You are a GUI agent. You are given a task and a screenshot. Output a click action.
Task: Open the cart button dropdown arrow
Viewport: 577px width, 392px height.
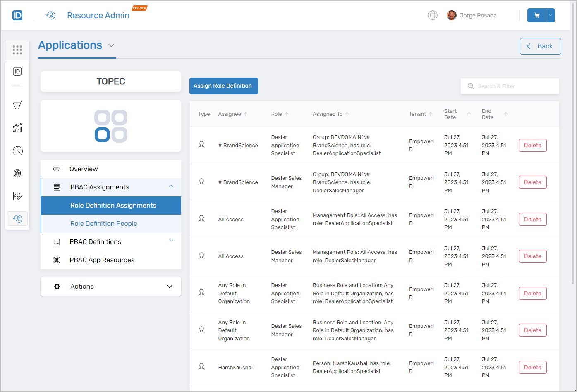(x=551, y=15)
